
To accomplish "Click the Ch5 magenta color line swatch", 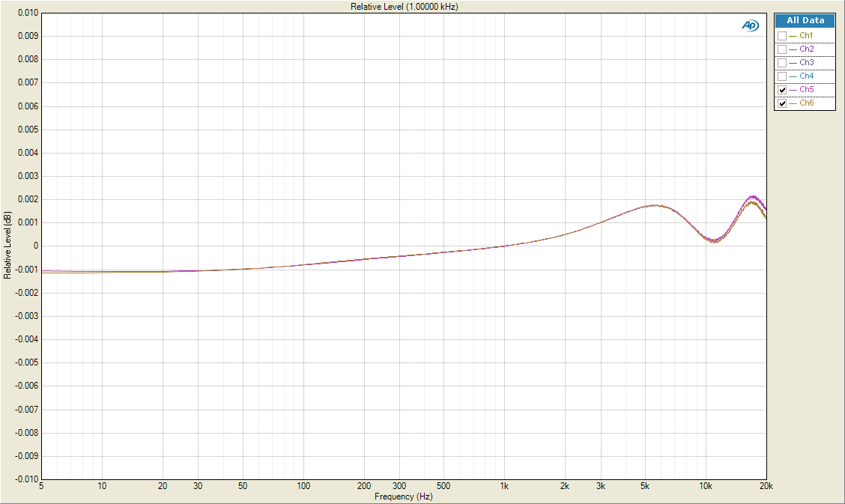I will [x=793, y=90].
